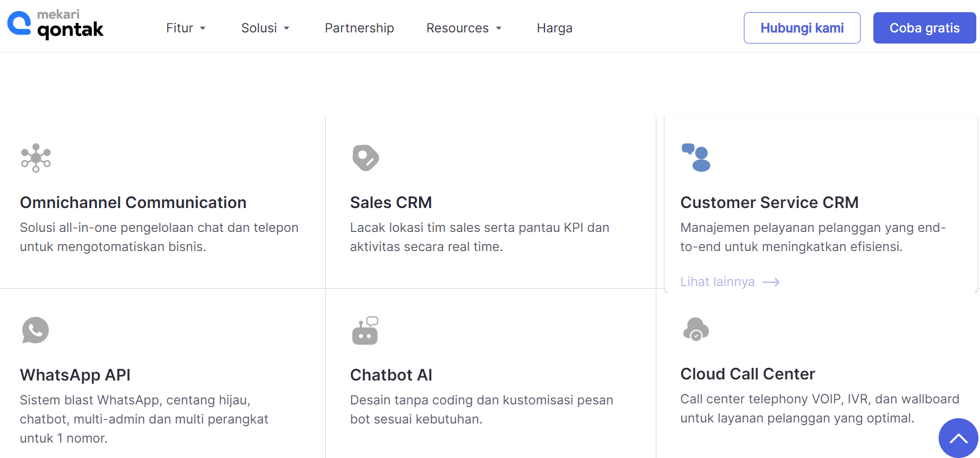Open the Chatbot AI heading
The image size is (980, 458).
point(391,375)
